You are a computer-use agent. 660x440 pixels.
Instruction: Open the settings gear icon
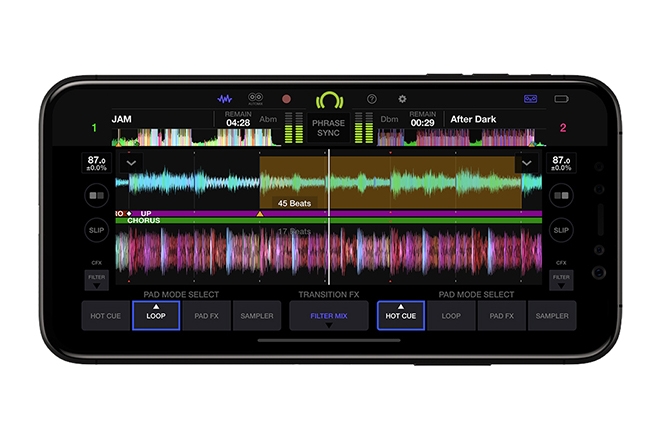tap(402, 99)
